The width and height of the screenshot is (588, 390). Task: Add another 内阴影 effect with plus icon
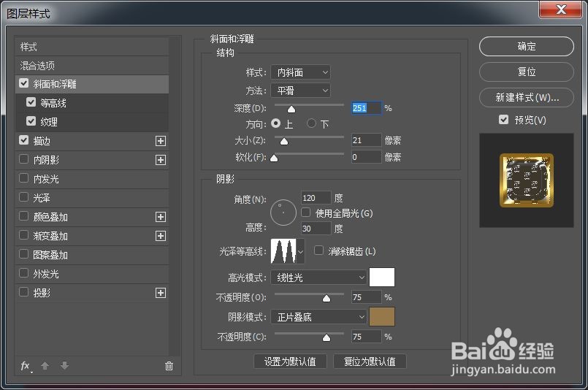(x=161, y=160)
